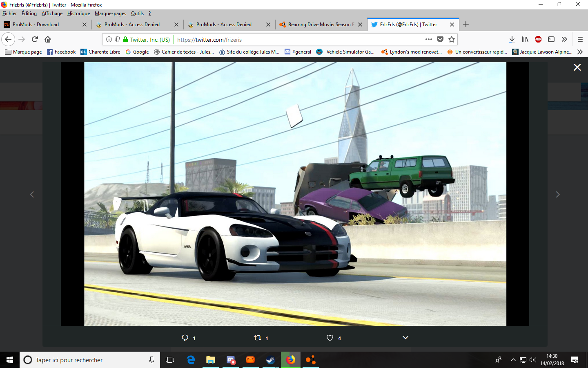Viewport: 588px width, 368px height.
Task: Show the next photo
Action: pyautogui.click(x=558, y=195)
